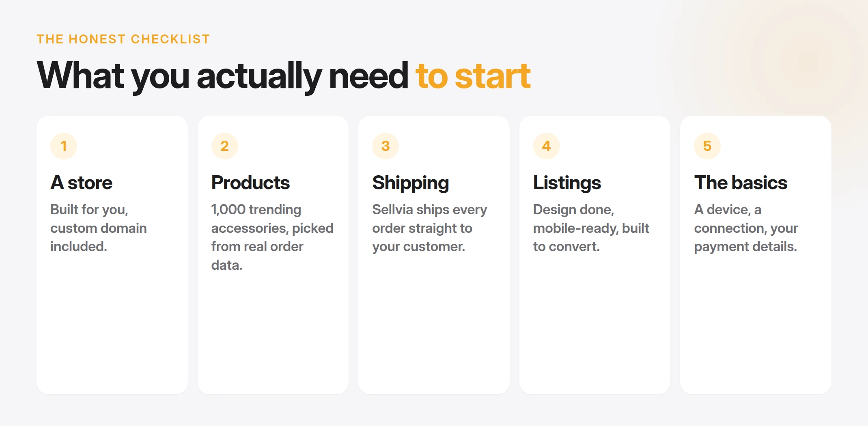The image size is (868, 426).
Task: Select the 'Products' card heading
Action: [250, 183]
